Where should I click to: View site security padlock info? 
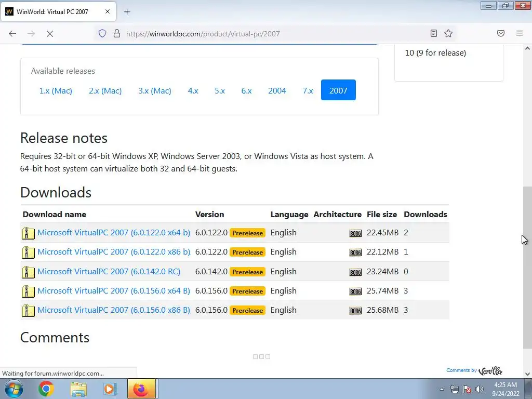pos(117,33)
